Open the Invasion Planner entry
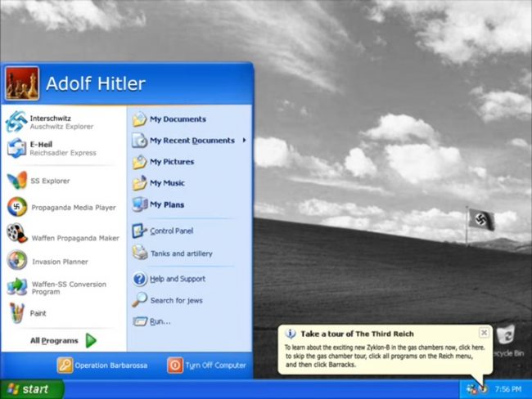This screenshot has height=399, width=532. tap(47, 261)
